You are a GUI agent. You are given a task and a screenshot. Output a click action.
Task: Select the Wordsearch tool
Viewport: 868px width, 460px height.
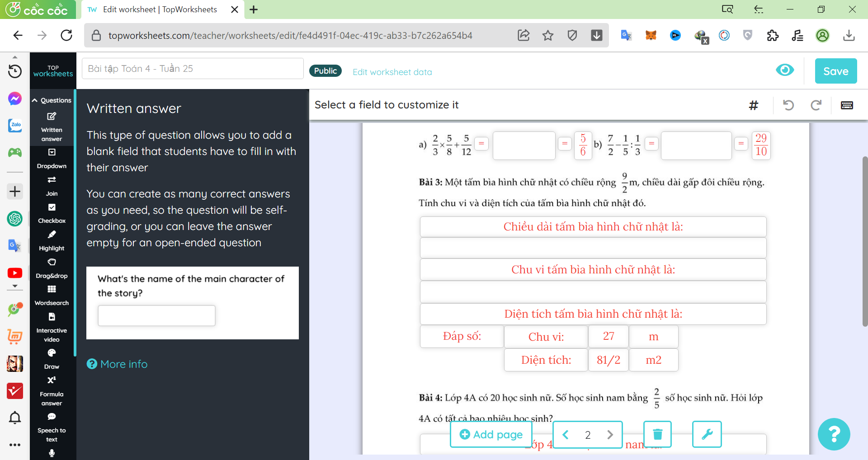(52, 296)
